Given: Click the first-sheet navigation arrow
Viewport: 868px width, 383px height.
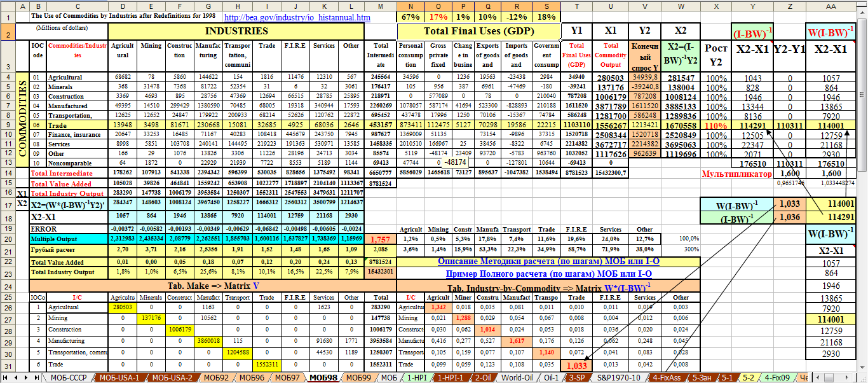Looking at the screenshot, I should point(5,377).
